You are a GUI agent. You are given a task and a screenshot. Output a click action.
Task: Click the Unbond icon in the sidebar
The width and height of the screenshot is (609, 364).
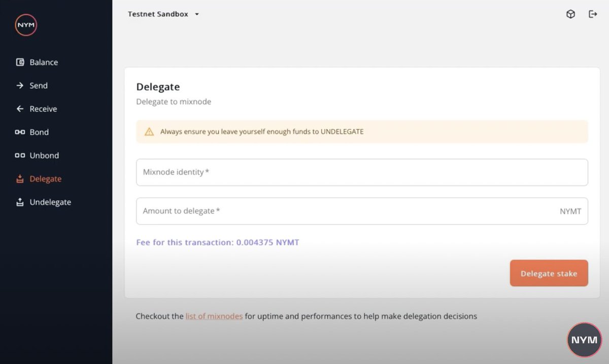[x=20, y=156]
